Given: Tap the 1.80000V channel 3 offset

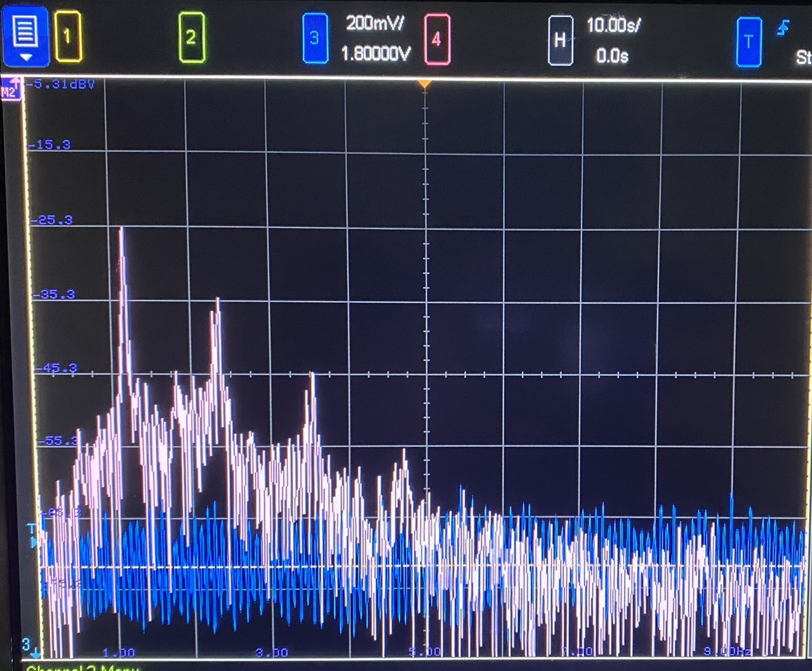Looking at the screenshot, I should [x=376, y=54].
